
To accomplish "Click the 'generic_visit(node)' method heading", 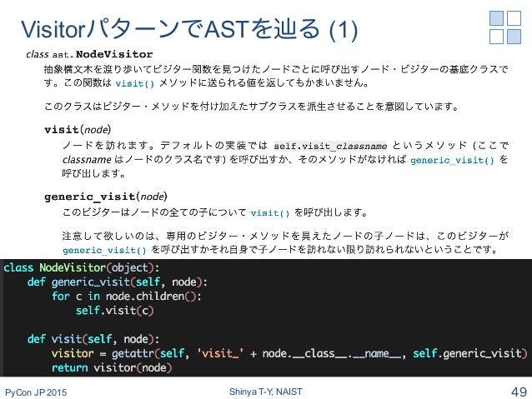I will click(x=106, y=197).
